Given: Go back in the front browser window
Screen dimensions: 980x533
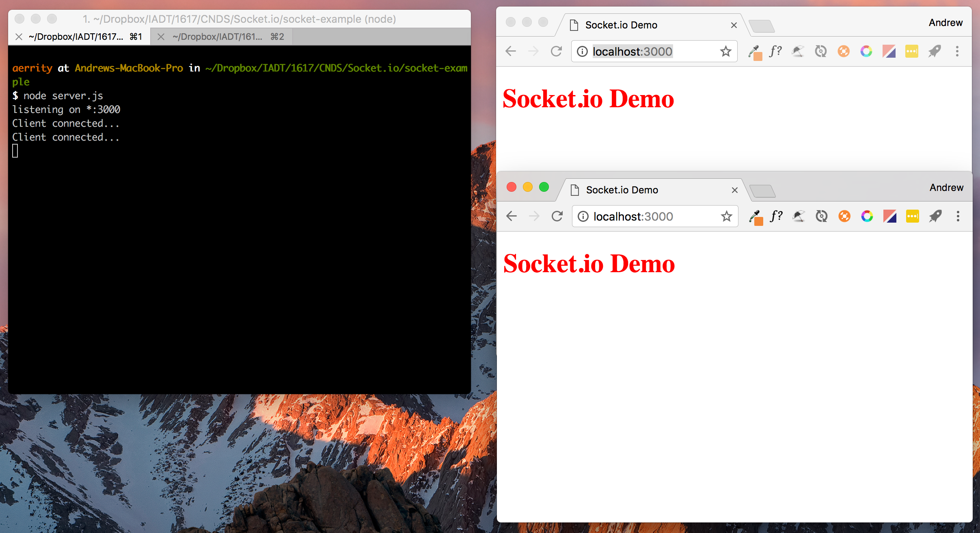Looking at the screenshot, I should 512,216.
